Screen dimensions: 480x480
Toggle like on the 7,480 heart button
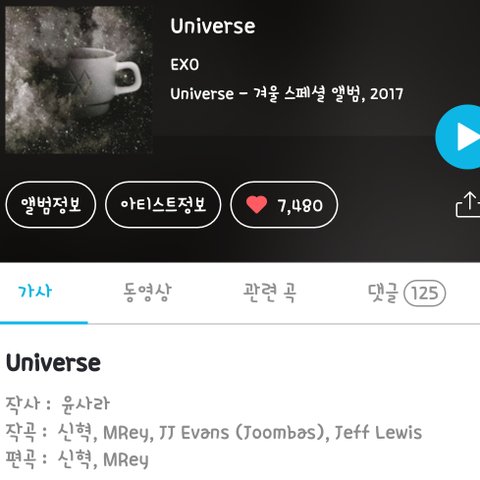coord(284,204)
